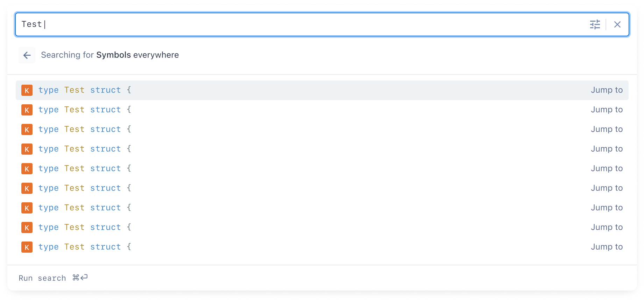
Task: Click the Searching for Symbols everywhere text
Action: [110, 55]
